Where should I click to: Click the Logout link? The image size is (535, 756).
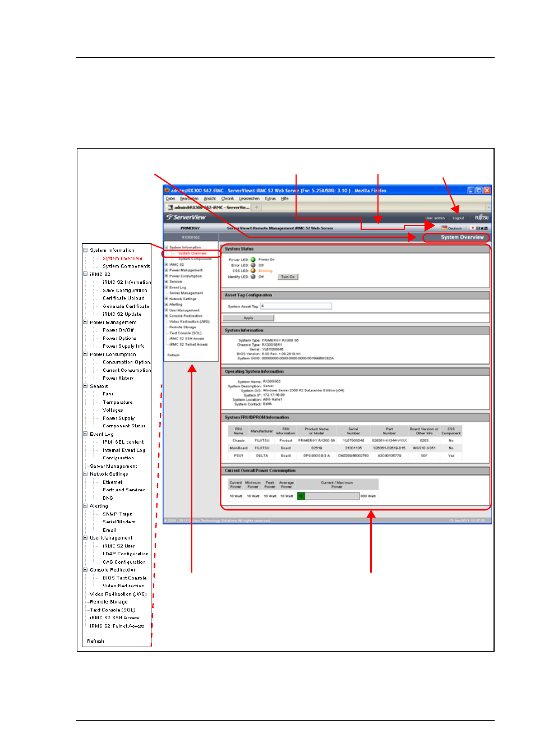(458, 218)
